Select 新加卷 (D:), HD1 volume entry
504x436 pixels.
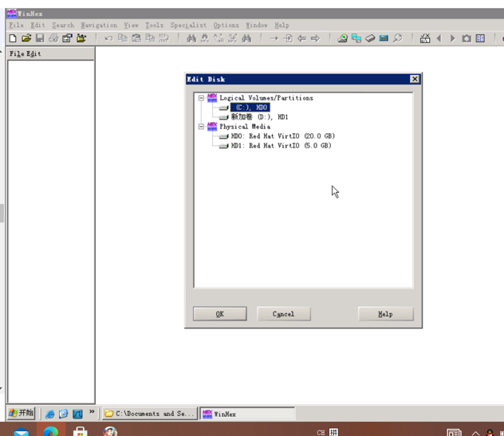[x=259, y=117]
